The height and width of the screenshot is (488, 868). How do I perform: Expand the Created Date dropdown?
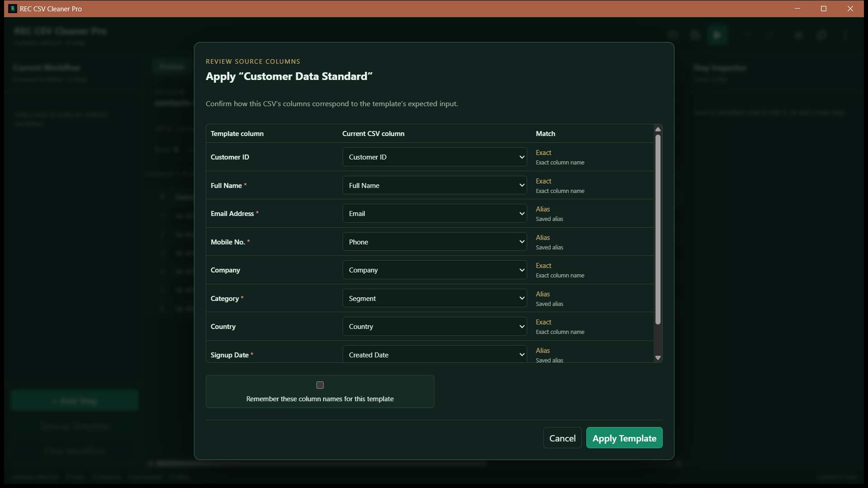pos(434,354)
